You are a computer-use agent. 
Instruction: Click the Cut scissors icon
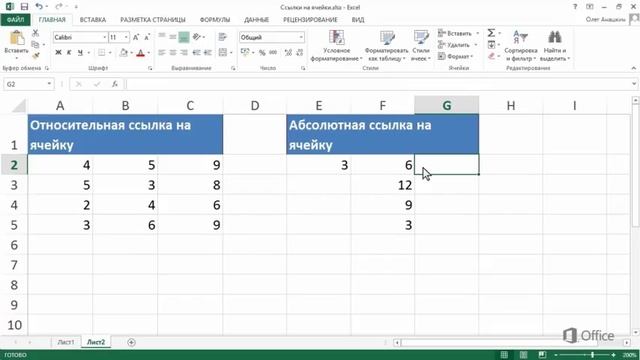(x=36, y=33)
